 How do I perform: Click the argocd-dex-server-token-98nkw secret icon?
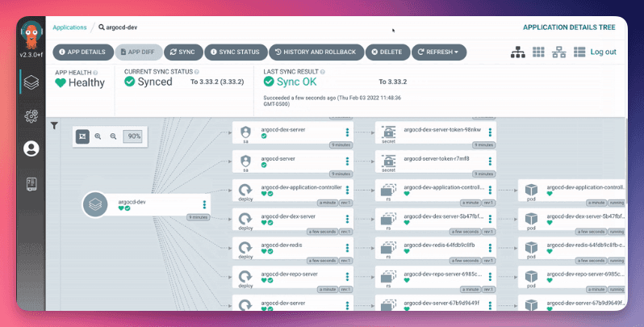[x=388, y=132]
